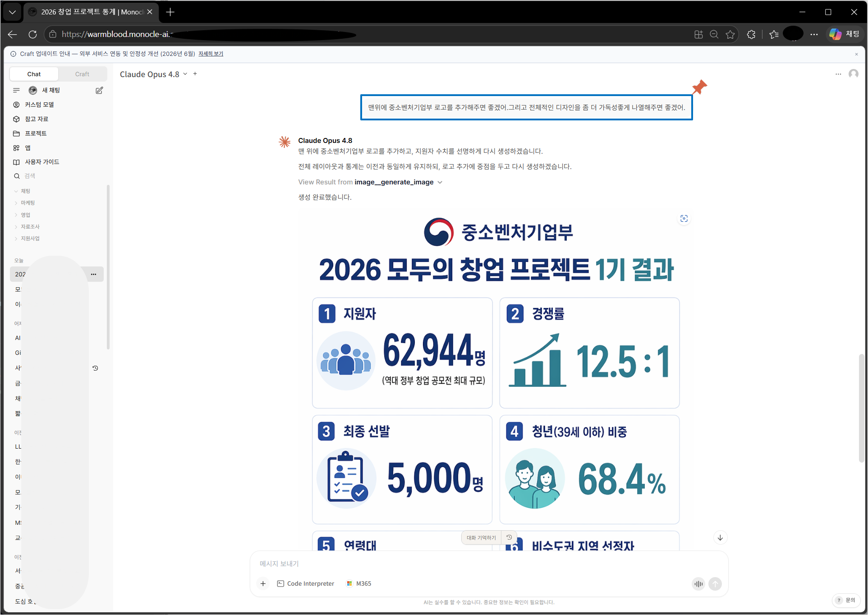Open 사용자 가이드 in sidebar

point(42,162)
